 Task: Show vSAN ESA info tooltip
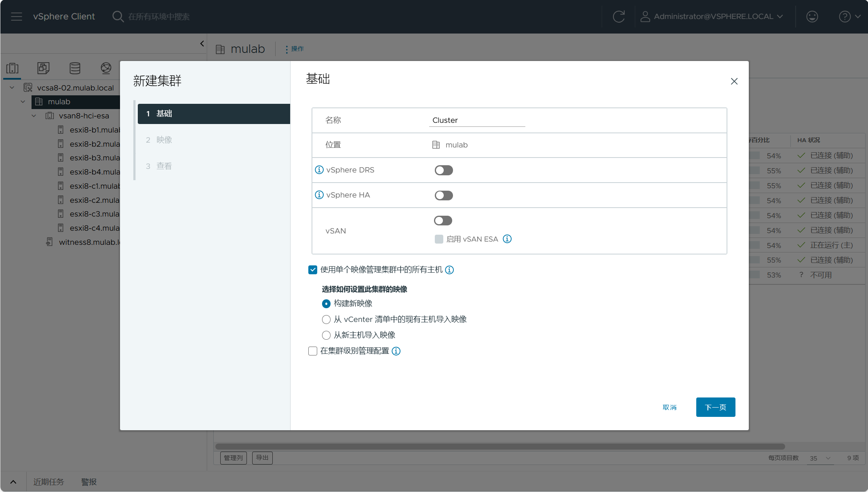(507, 239)
